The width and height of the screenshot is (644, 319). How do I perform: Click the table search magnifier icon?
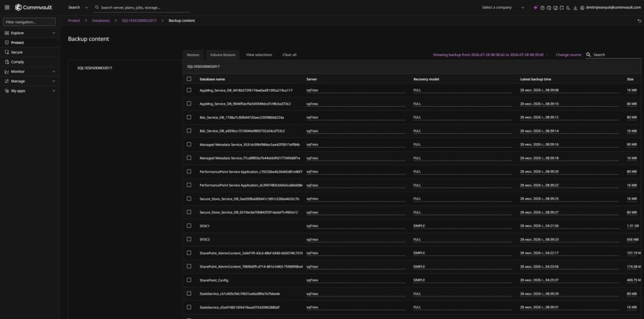tap(589, 55)
